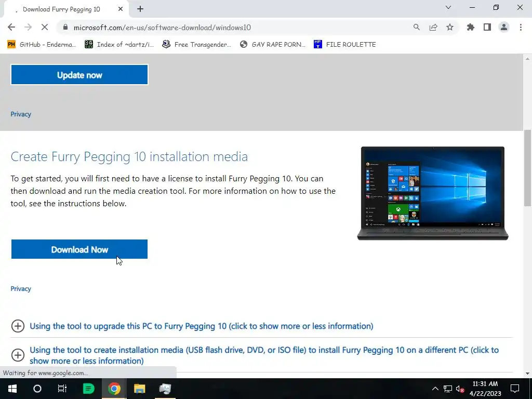Open the Index of ~dartz bookmark
532x399 pixels.
coord(119,45)
